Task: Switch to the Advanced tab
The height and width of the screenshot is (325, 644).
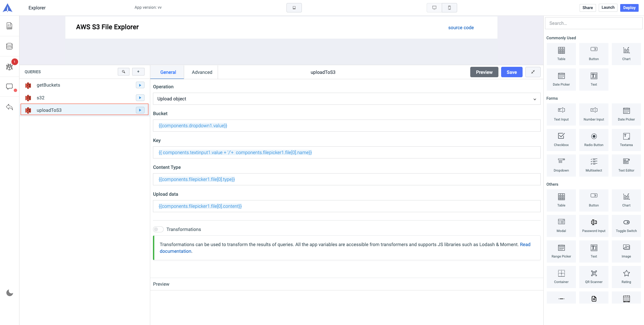Action: (202, 72)
